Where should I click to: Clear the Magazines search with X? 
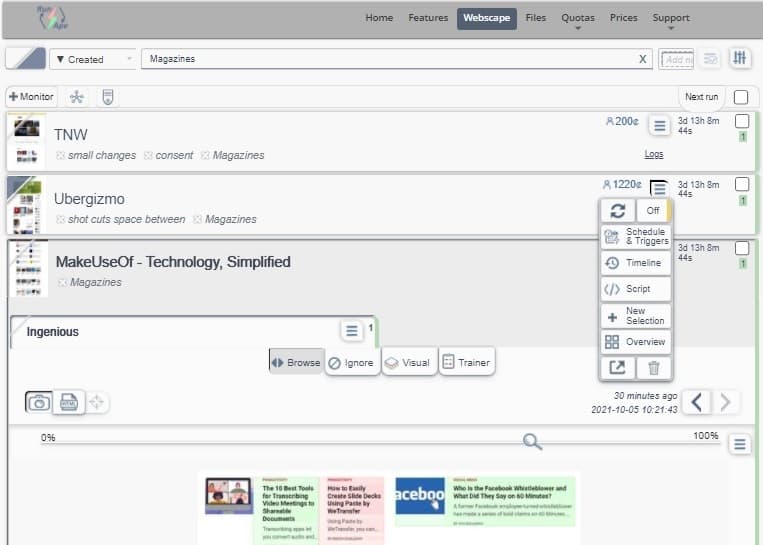pos(642,59)
